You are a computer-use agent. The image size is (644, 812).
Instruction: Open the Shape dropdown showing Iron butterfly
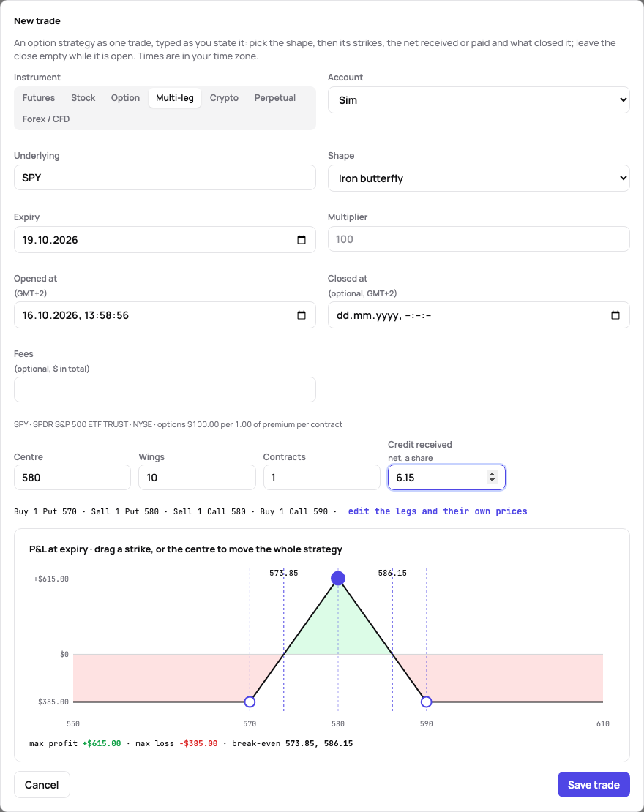click(x=479, y=178)
